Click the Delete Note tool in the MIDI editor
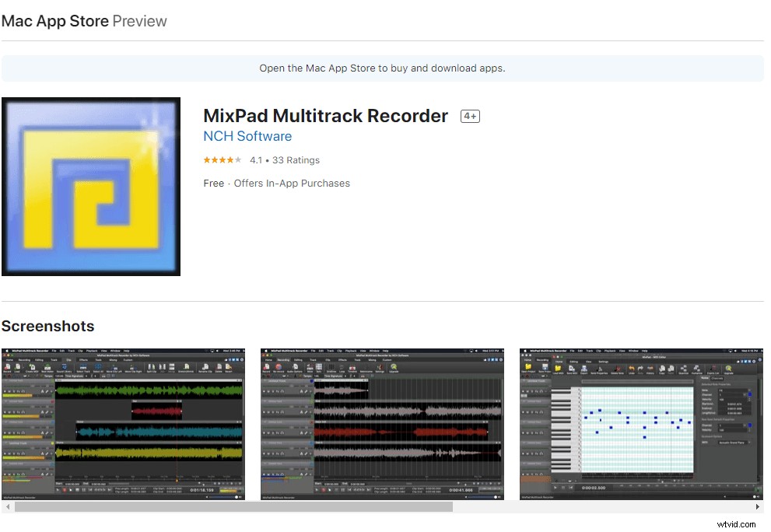This screenshot has height=532, width=771. click(x=618, y=369)
